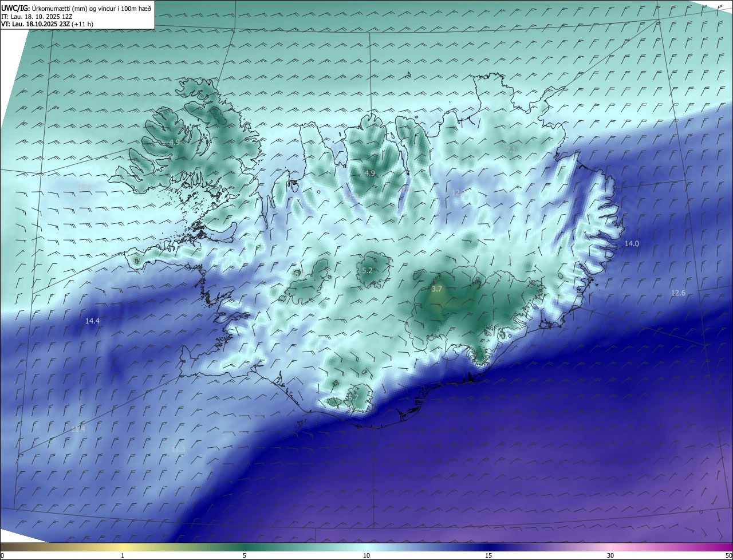
Task: Click the 1 tick on the color scale
Action: coord(123,555)
